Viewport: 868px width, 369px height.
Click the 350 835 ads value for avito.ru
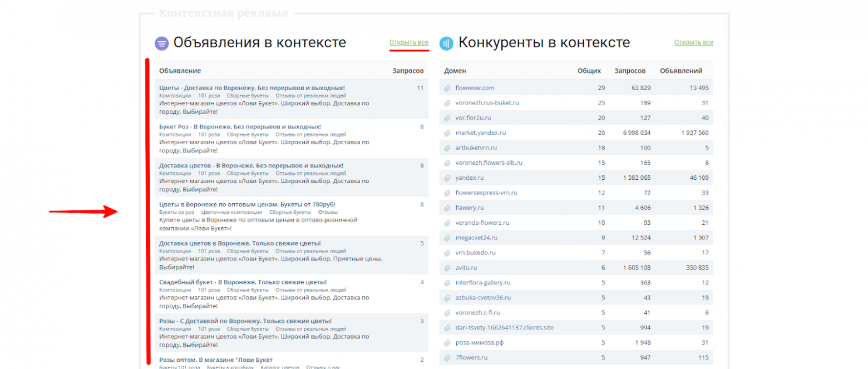pyautogui.click(x=696, y=268)
